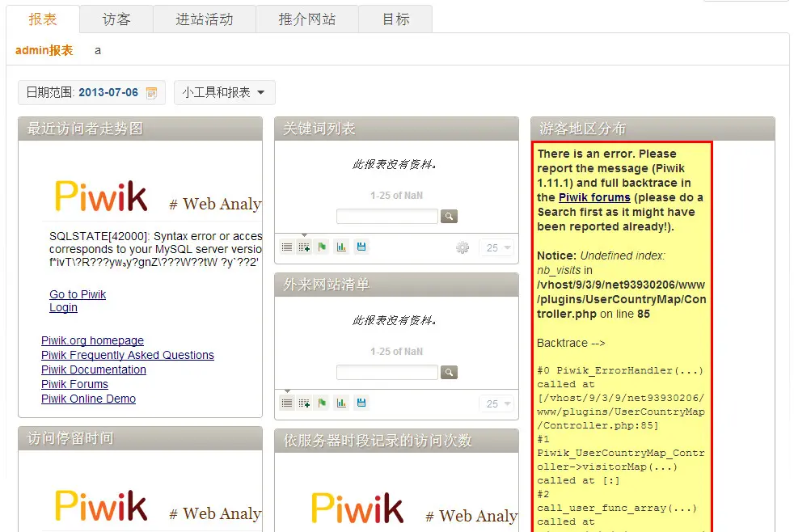The image size is (794, 532).
Task: Select simple table view icon in 外来网站清单
Action: 287,403
